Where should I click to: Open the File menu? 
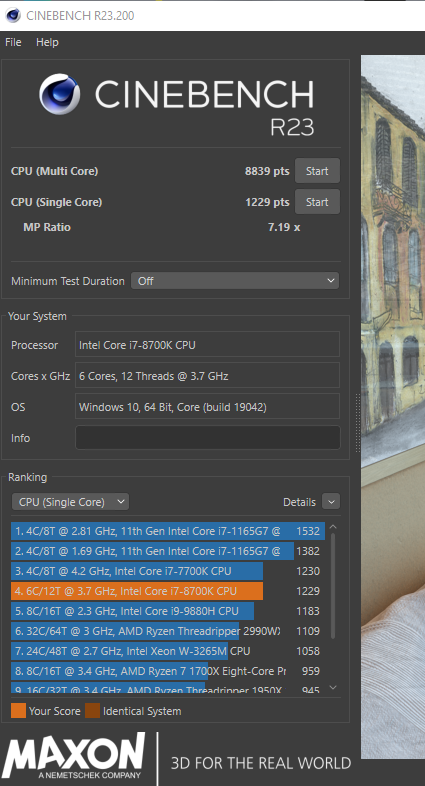point(13,43)
